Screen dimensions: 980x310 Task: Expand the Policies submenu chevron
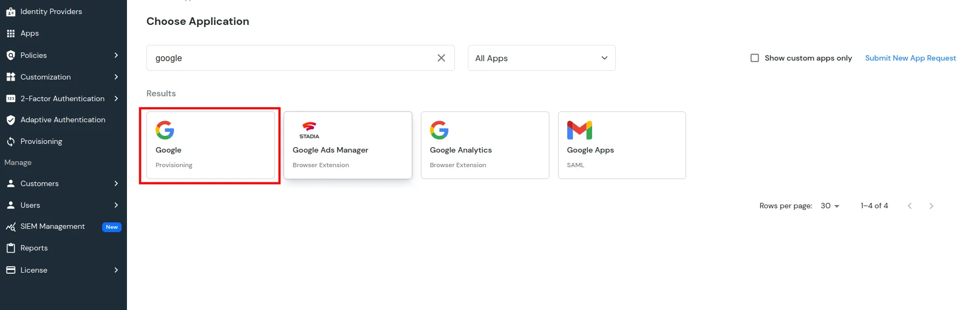tap(116, 55)
